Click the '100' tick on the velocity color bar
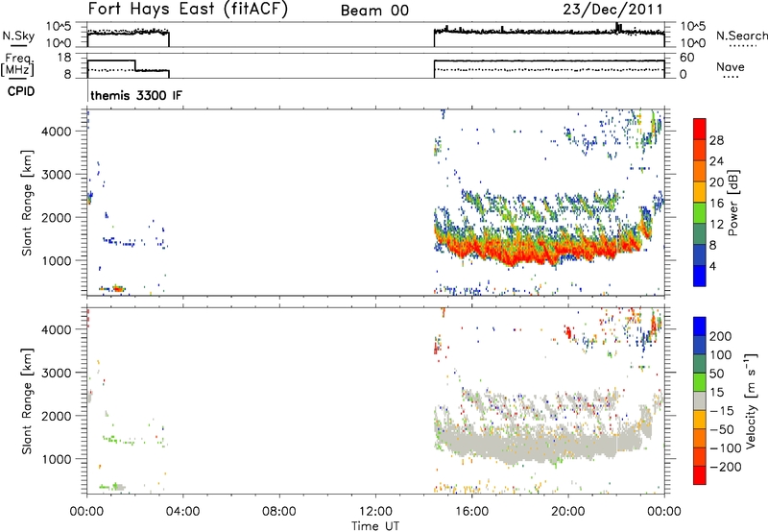This screenshot has height=532, width=768. coord(721,355)
